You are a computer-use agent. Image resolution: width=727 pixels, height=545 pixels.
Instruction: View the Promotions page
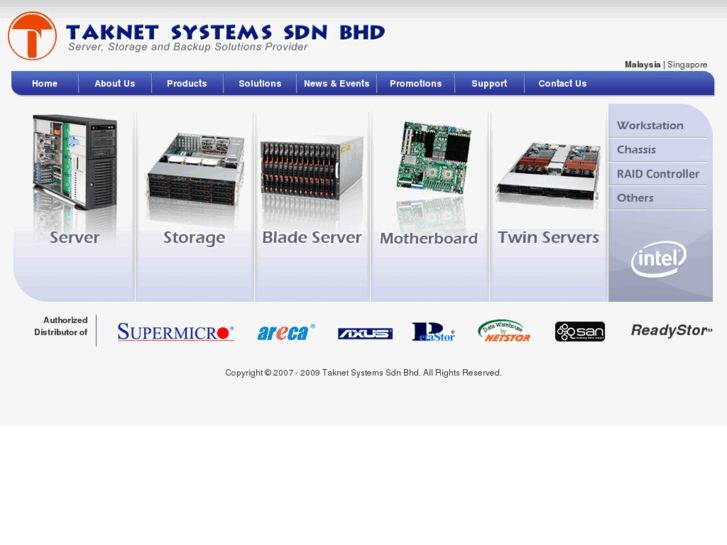click(415, 83)
